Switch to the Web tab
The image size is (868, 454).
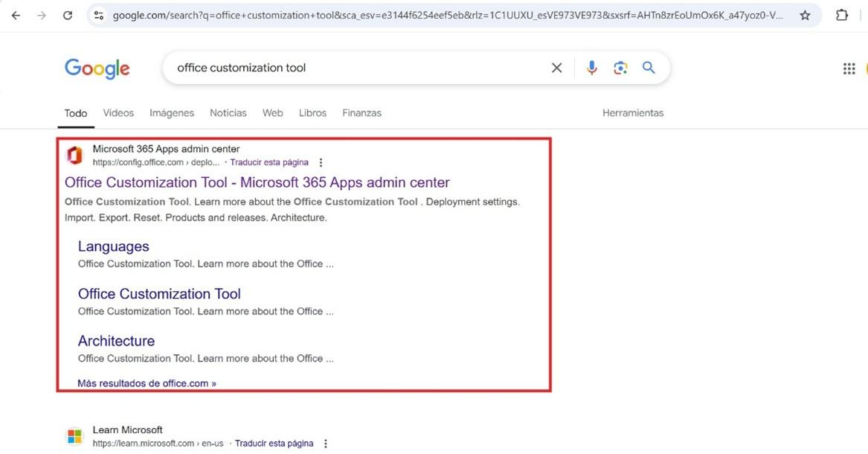point(272,113)
